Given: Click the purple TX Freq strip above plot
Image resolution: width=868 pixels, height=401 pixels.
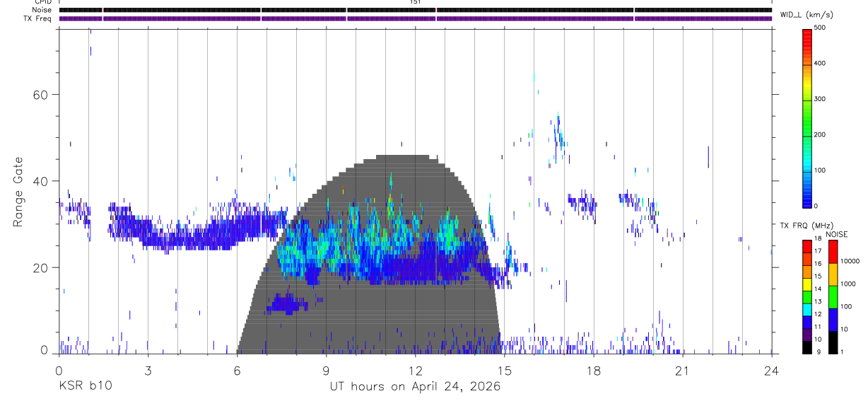Looking at the screenshot, I should [416, 18].
